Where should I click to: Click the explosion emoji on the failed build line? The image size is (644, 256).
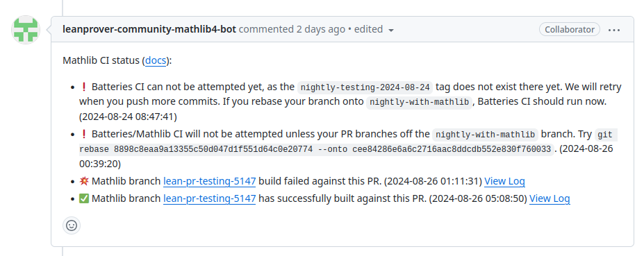click(84, 181)
